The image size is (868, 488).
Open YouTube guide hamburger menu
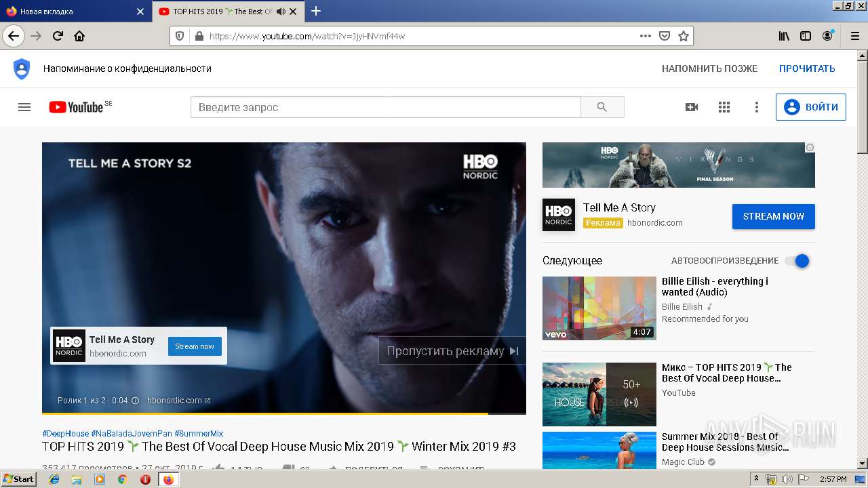click(x=24, y=107)
